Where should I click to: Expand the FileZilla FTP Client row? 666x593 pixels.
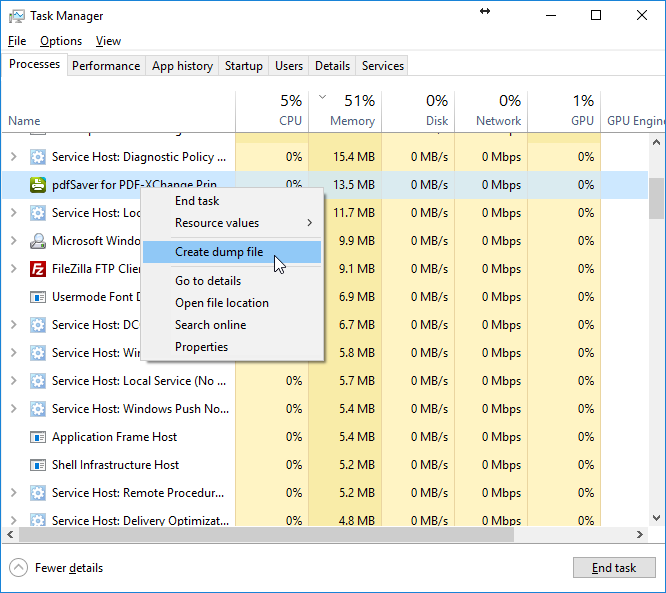click(14, 269)
